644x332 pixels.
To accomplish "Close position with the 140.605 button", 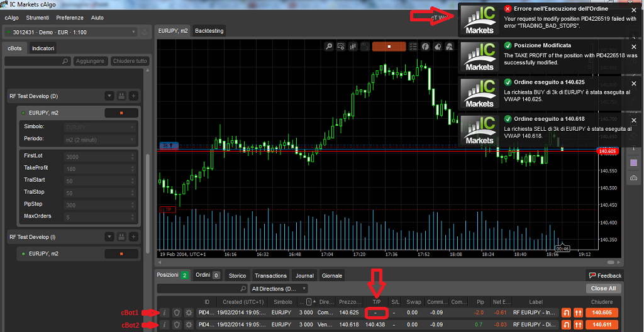I will 602,313.
